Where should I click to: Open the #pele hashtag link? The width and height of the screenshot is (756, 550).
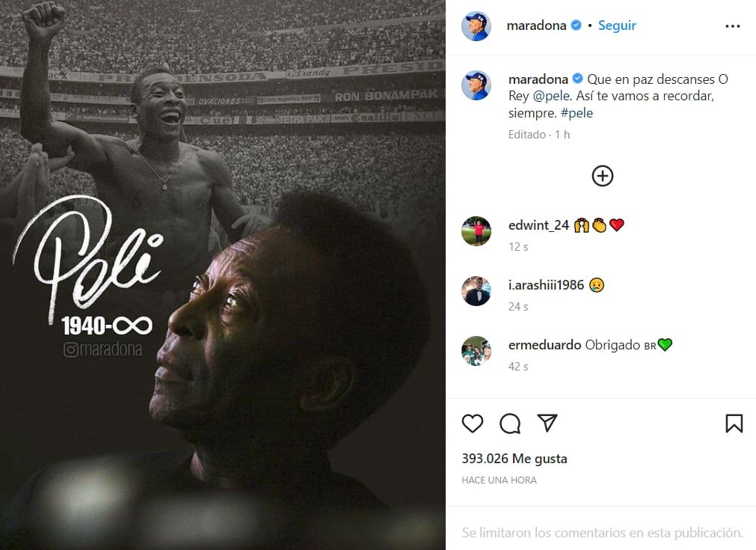577,113
